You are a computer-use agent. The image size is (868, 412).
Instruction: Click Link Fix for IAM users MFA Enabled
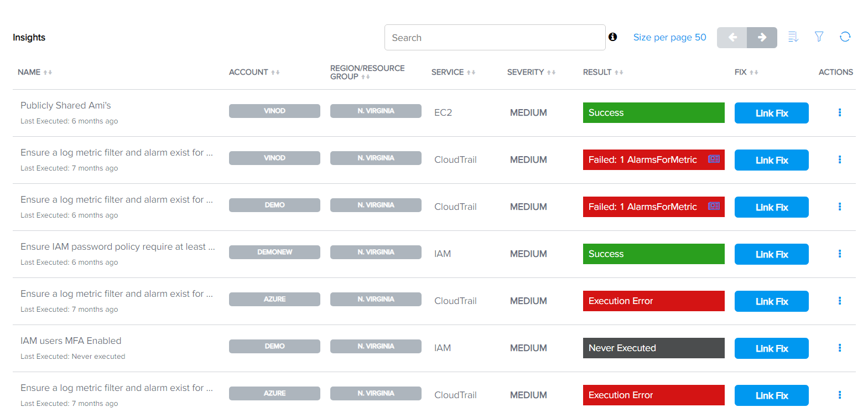[x=772, y=348]
